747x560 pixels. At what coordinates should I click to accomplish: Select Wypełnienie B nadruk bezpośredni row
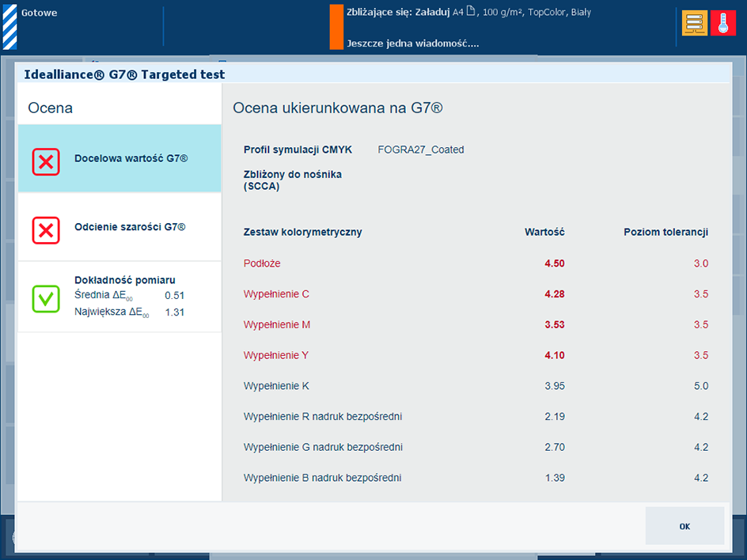pos(323,478)
